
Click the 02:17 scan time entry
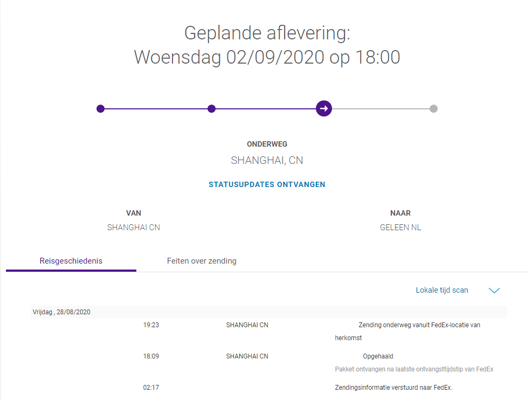pyautogui.click(x=151, y=388)
